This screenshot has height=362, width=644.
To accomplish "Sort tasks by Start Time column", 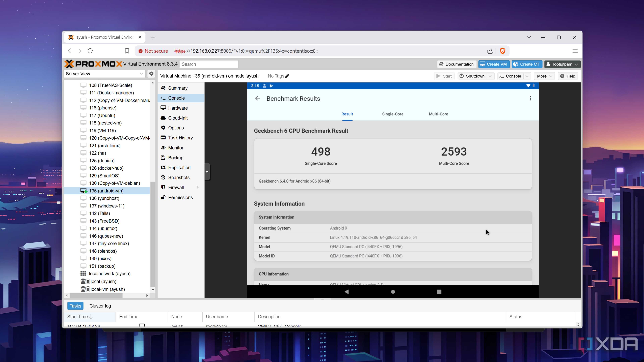I will click(x=90, y=317).
